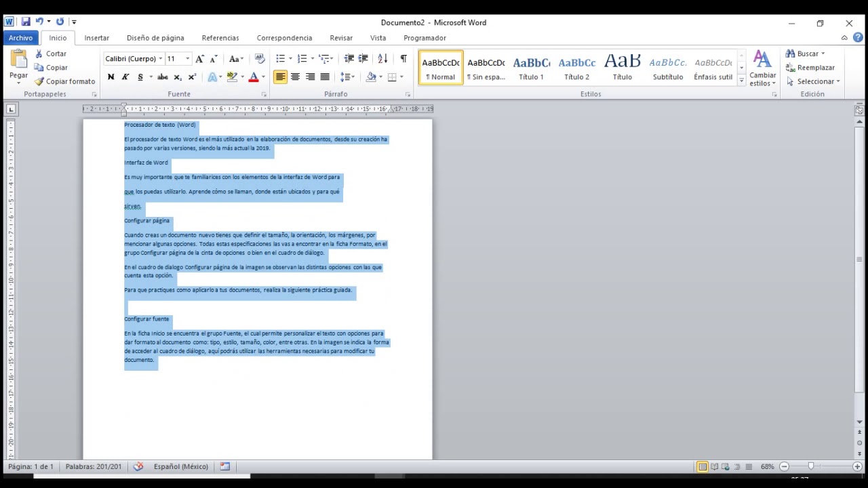Click the spelling check status icon
Screen dimensions: 868x488
(x=138, y=466)
